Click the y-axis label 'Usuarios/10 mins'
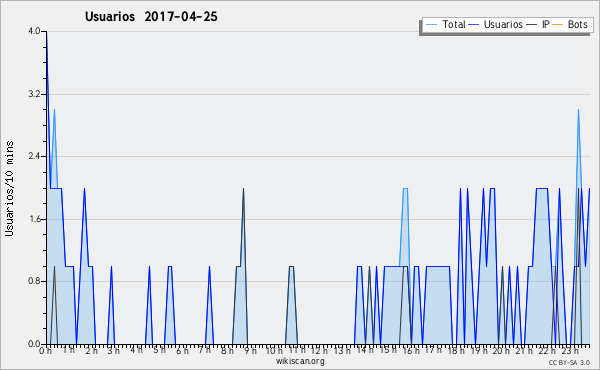 tap(9, 188)
